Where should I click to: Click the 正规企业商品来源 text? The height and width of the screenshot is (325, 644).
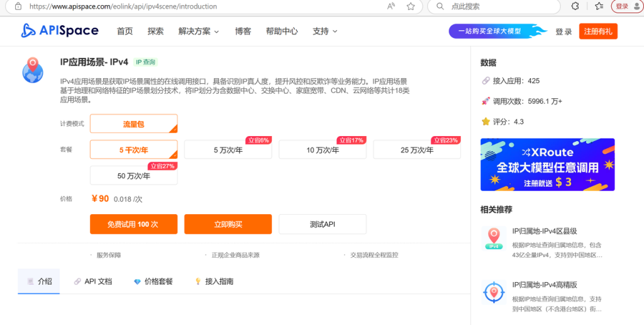coord(236,255)
